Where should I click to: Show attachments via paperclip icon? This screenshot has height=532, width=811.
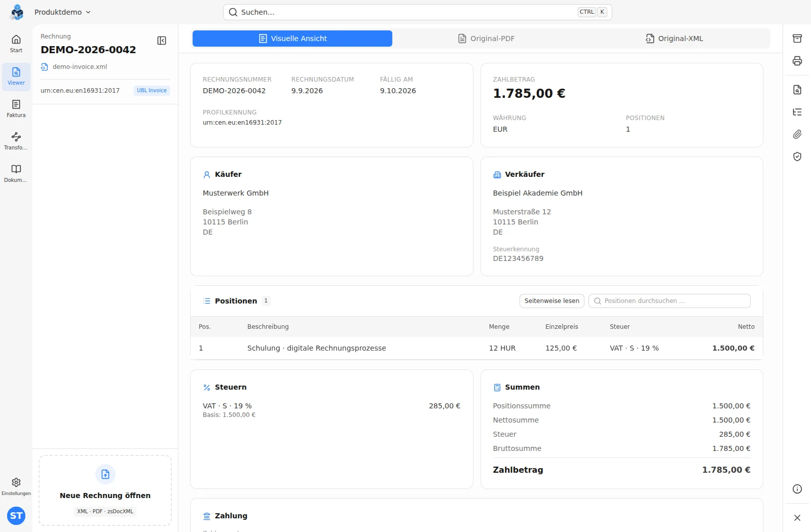pos(797,134)
